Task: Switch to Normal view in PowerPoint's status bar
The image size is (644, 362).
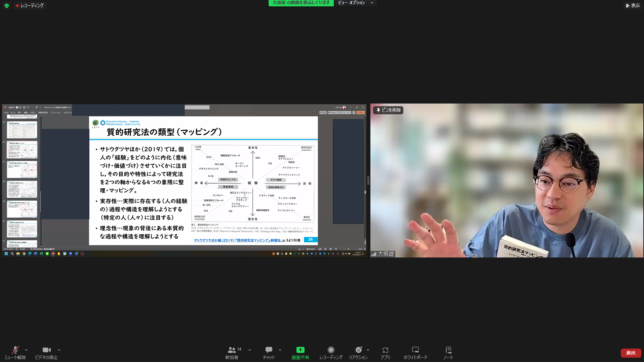Action: pos(320,249)
